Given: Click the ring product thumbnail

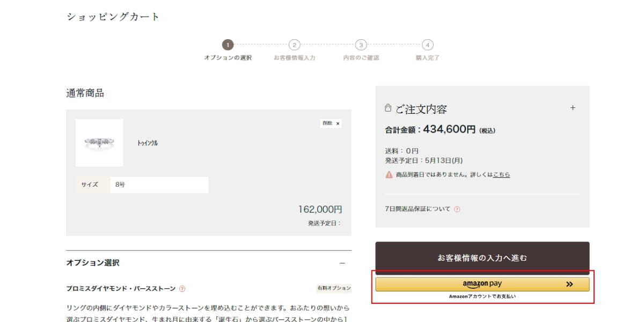Looking at the screenshot, I should pos(99,143).
